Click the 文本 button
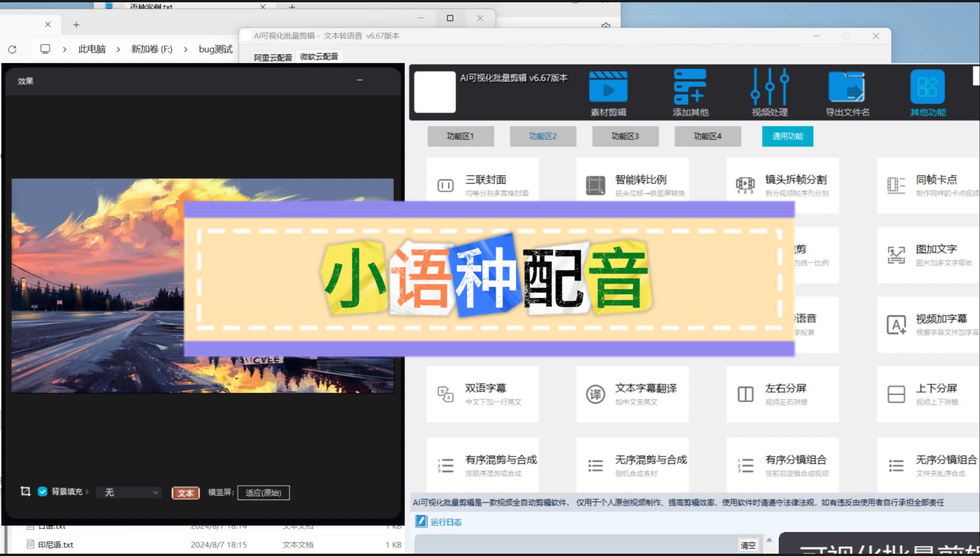Viewport: 980px width, 556px height. pos(185,492)
